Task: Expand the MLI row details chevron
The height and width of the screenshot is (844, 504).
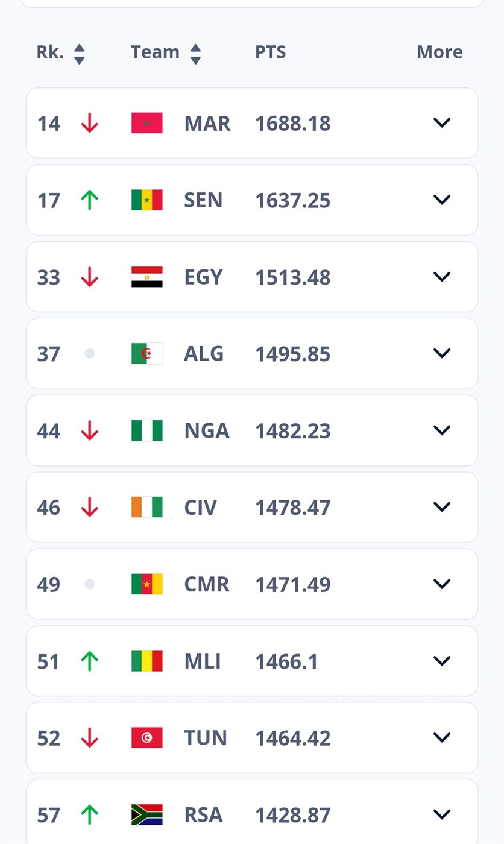Action: 442,661
